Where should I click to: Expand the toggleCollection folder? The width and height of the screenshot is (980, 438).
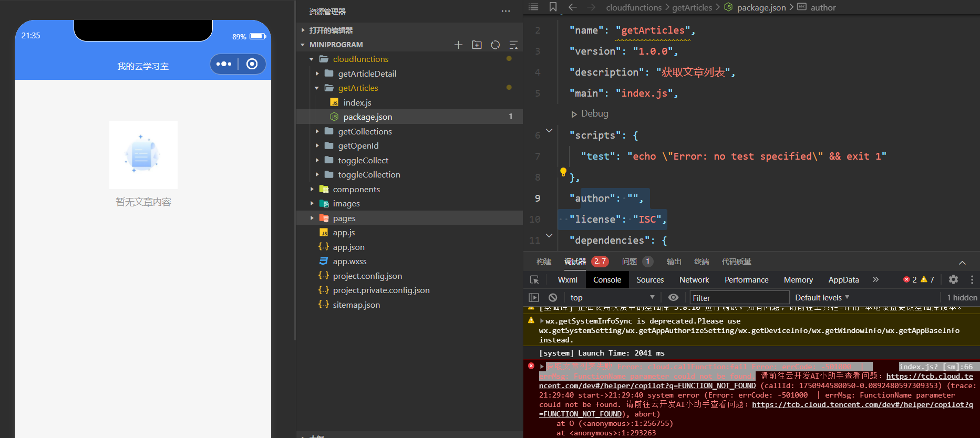317,175
